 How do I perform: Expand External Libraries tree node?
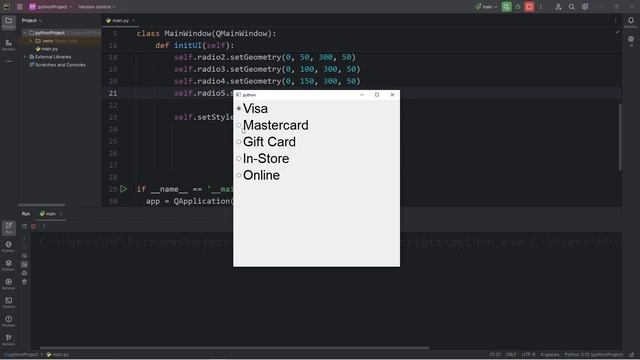coord(25,57)
